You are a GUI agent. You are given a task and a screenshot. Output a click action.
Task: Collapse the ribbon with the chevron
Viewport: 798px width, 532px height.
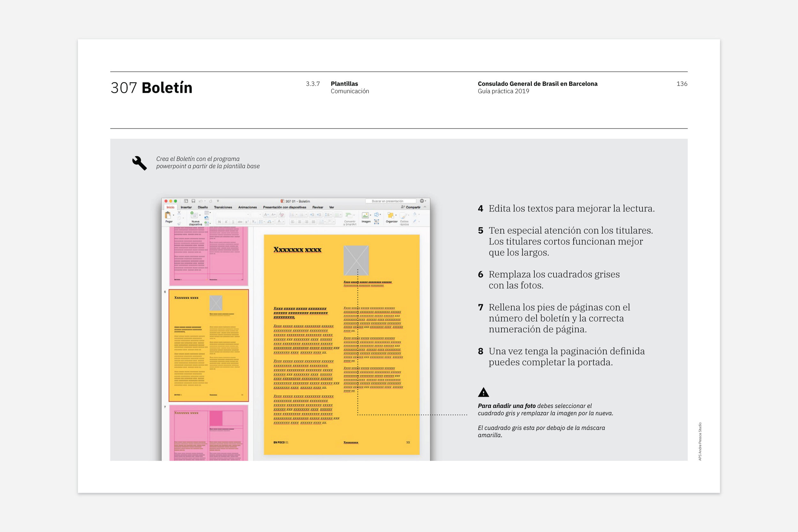click(425, 207)
